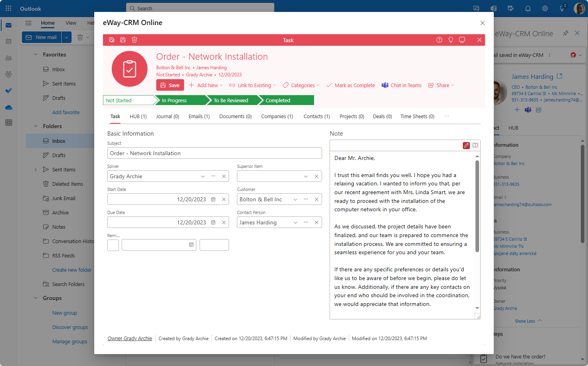The height and width of the screenshot is (366, 588).
Task: Clear the Start Date with its X icon
Action: 224,199
